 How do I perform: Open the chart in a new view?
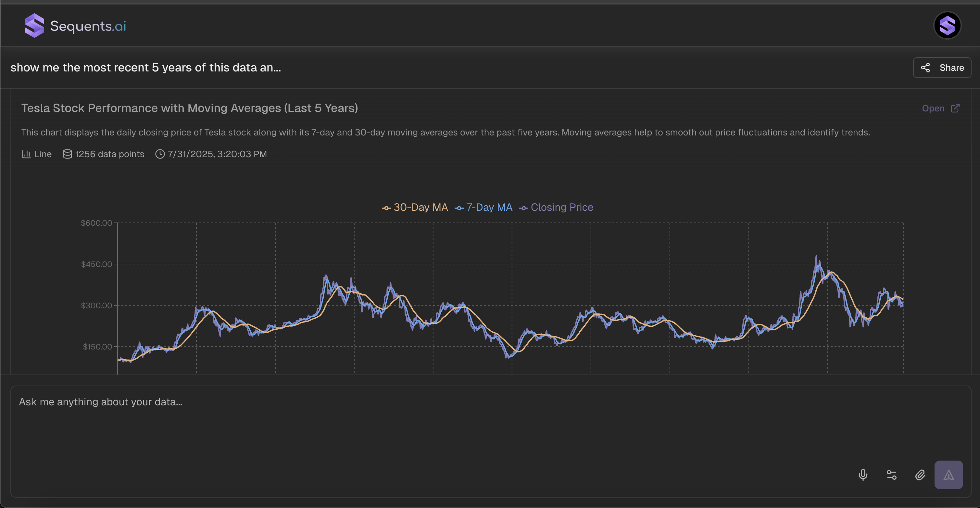point(940,108)
